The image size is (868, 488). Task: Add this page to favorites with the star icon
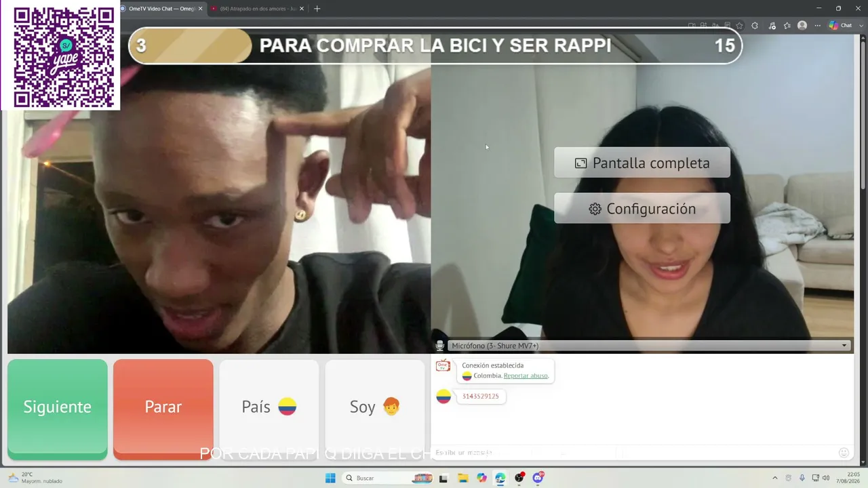click(739, 26)
